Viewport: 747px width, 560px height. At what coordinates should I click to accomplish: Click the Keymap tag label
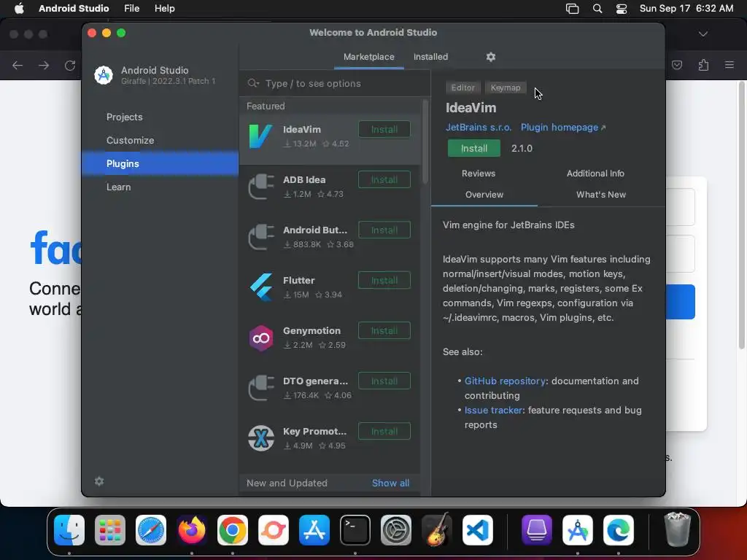point(506,87)
